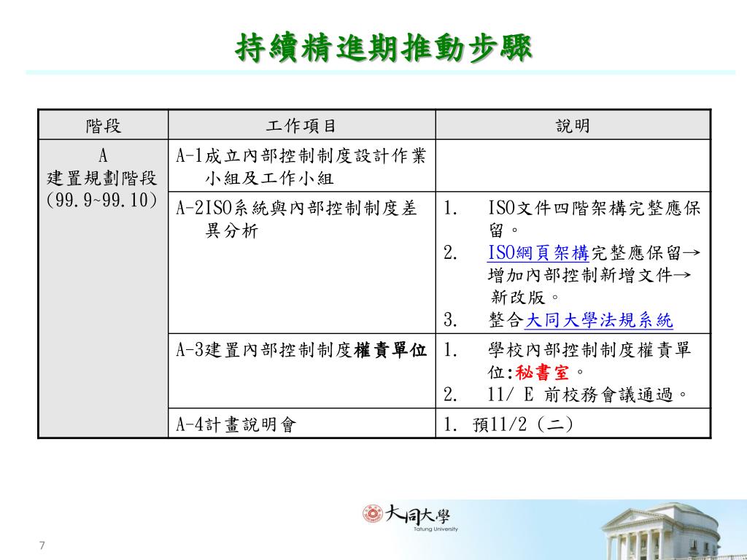747x560 pixels.
Task: Click the A-1成立內部控制制度設計作業 cell
Action: [301, 166]
